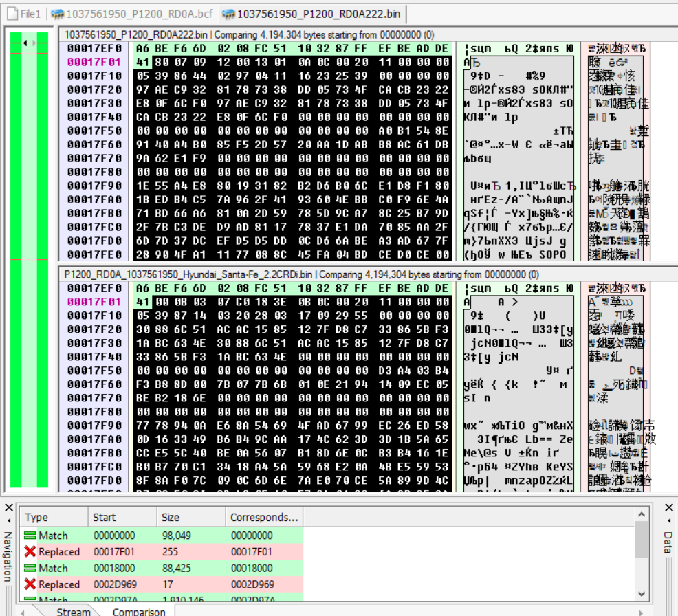
Task: Click the green Match icon at 00000000
Action: 30,536
